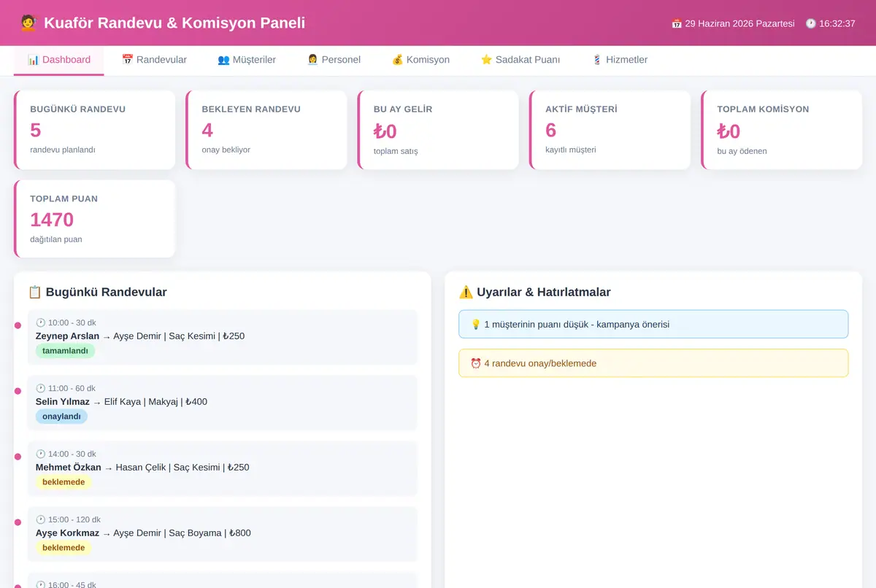Click the header time "16:32:37"

pyautogui.click(x=837, y=23)
